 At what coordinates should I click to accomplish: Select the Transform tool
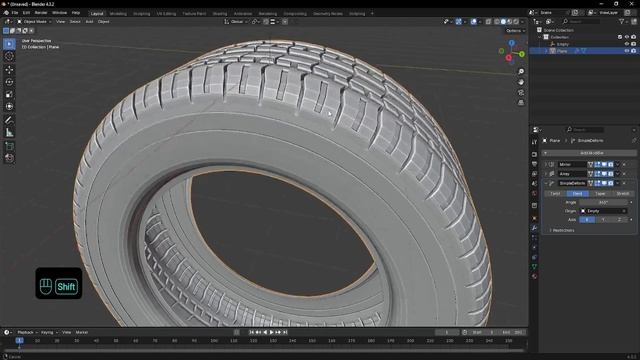9,107
